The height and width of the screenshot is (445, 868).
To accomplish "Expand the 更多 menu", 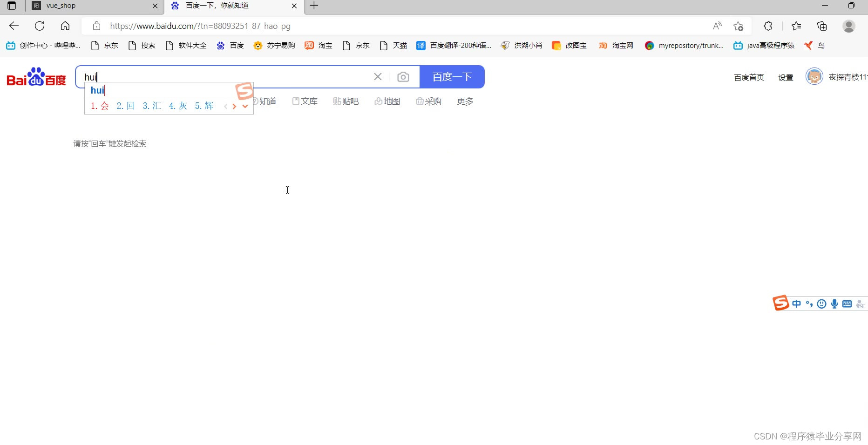I will point(465,101).
